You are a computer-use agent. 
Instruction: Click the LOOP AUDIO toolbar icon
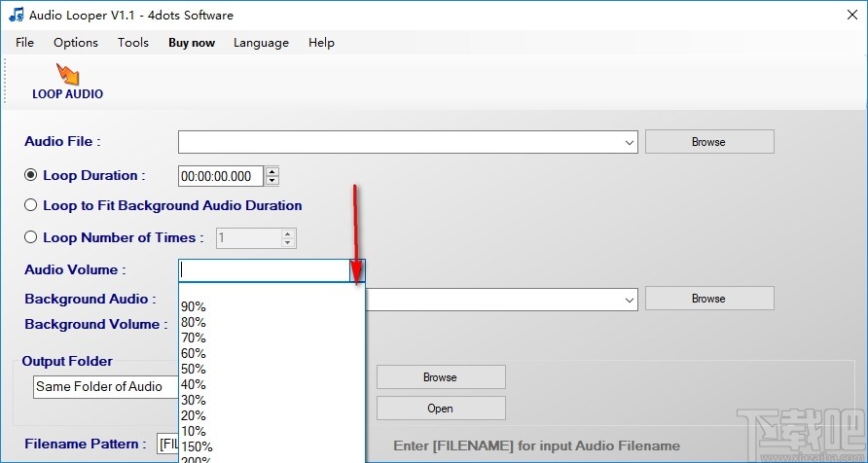(x=67, y=82)
